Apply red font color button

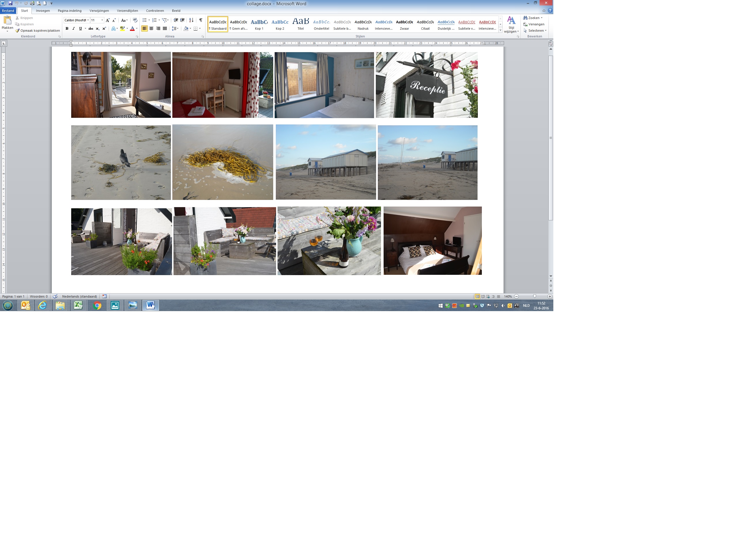132,29
